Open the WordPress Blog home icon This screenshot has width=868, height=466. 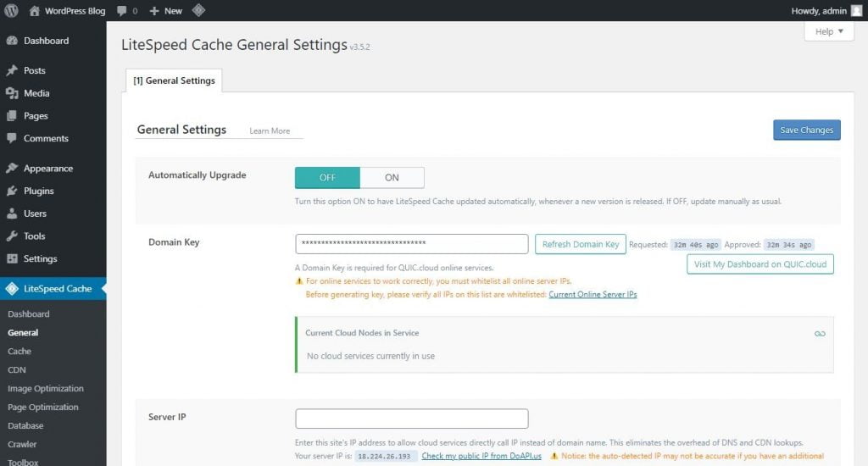click(34, 10)
